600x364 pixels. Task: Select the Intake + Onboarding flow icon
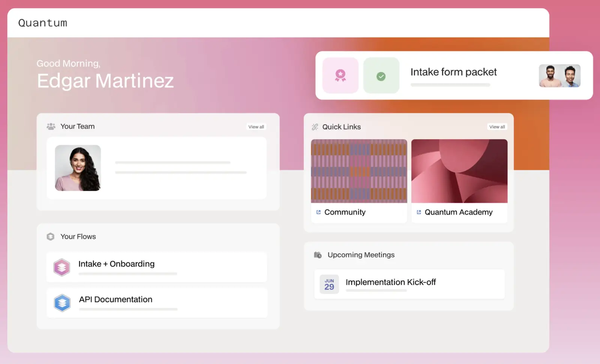pos(62,267)
